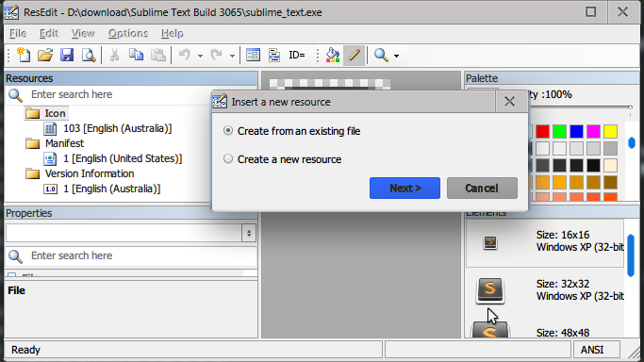Paste using the clipboard toolbar icon
The width and height of the screenshot is (644, 362).
click(158, 55)
